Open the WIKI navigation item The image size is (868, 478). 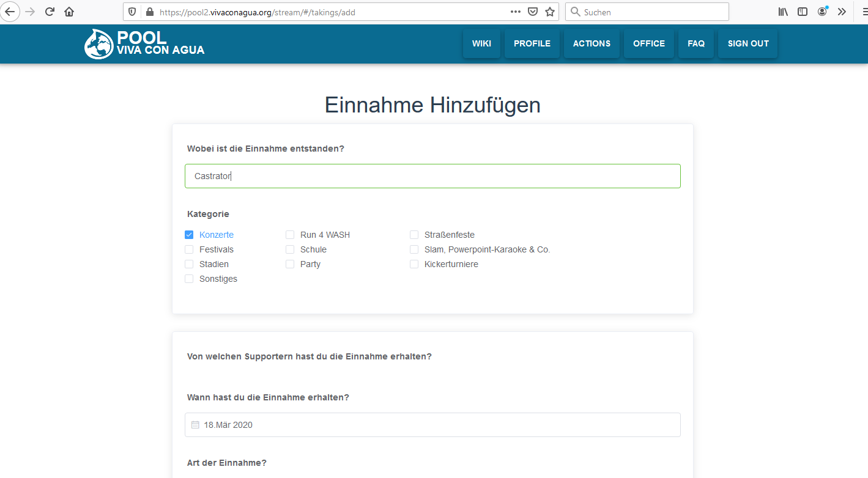point(481,43)
